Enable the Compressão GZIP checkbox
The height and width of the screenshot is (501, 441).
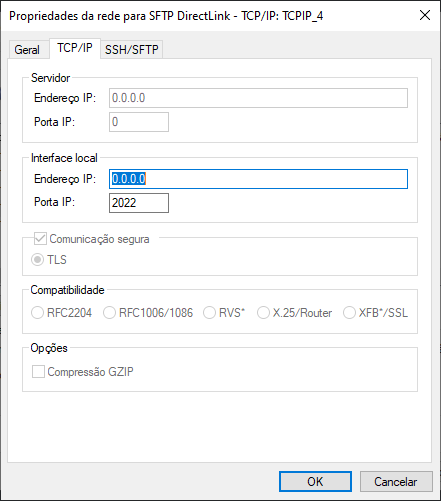38,372
